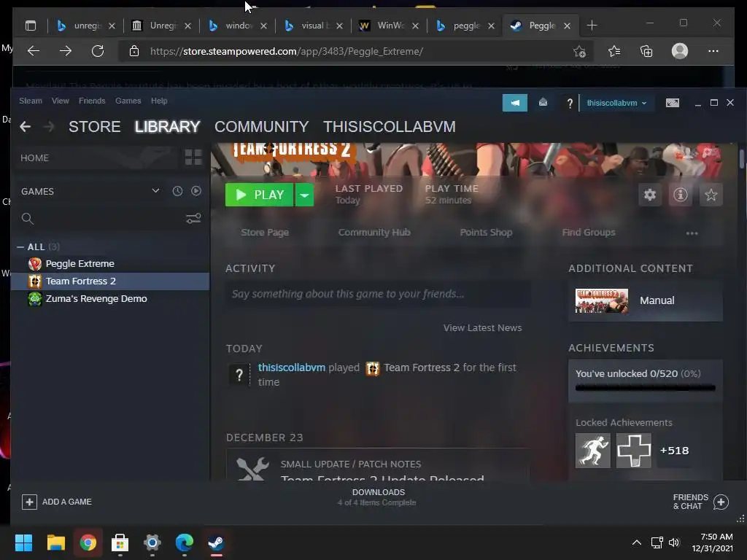Open the DOWNLOADS status at bottom
Image resolution: width=747 pixels, height=560 pixels.
[x=377, y=497]
